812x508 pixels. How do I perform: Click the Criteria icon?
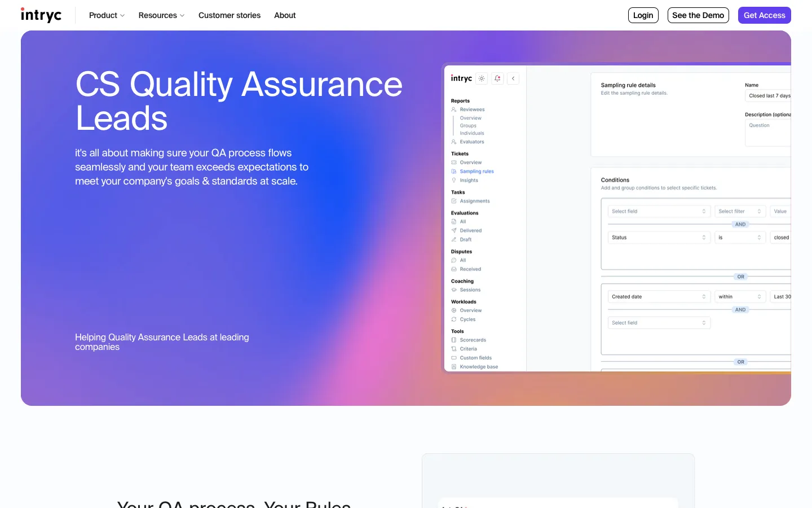[x=454, y=349]
